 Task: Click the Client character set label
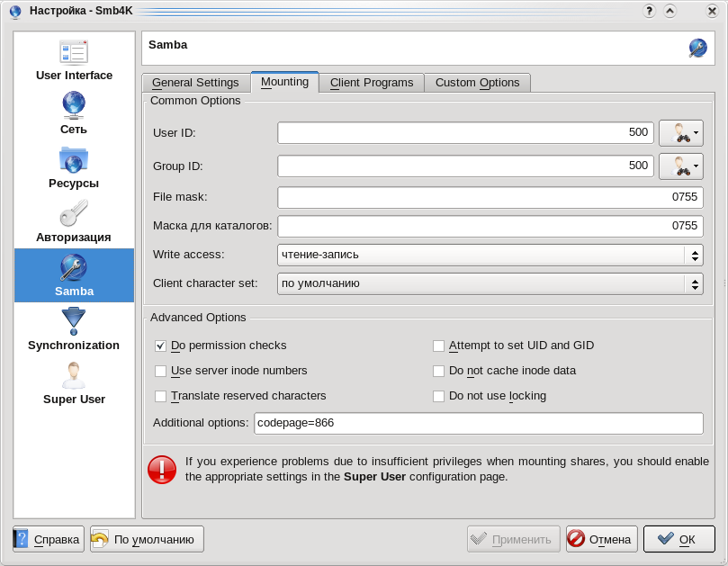click(205, 283)
